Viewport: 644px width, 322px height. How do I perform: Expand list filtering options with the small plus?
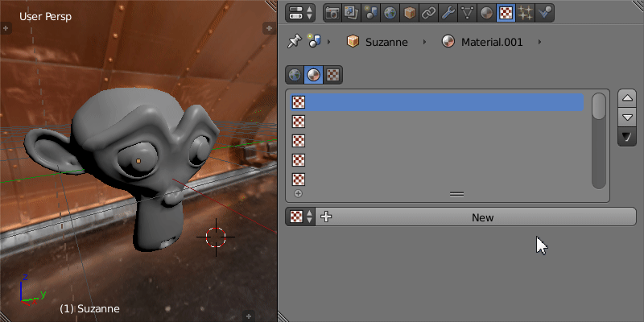tap(298, 193)
